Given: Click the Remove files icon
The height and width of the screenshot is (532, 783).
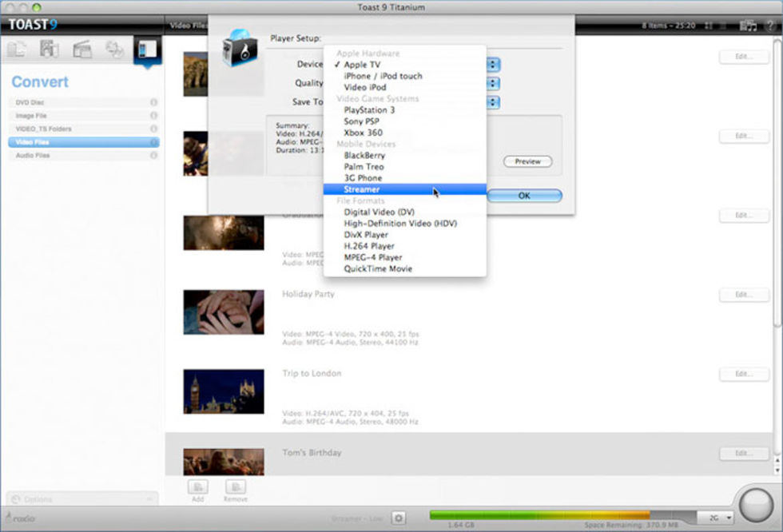Looking at the screenshot, I should tap(235, 487).
